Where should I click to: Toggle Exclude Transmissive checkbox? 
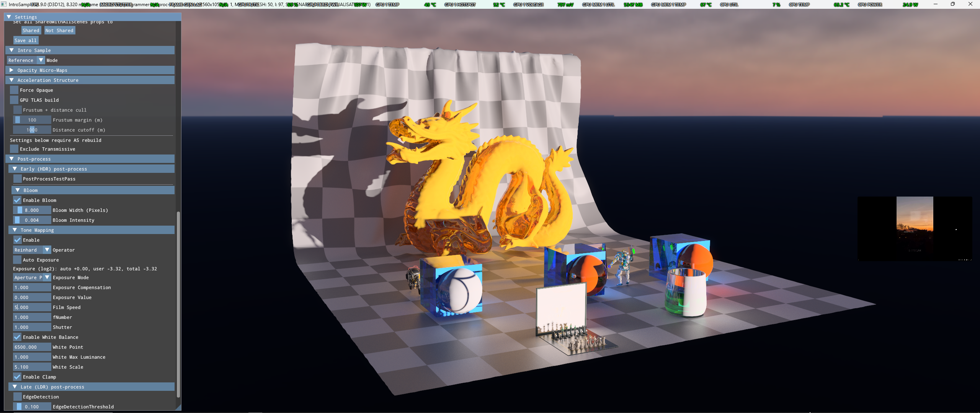[x=14, y=149]
